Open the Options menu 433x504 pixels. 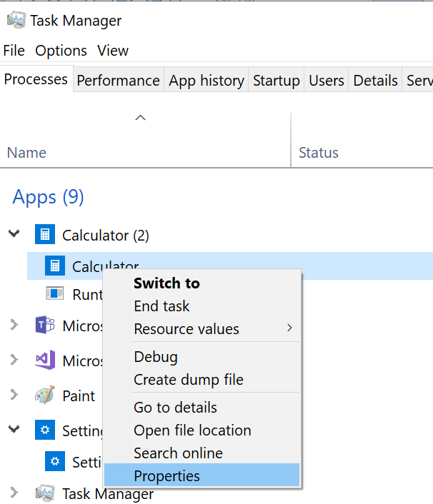click(61, 51)
